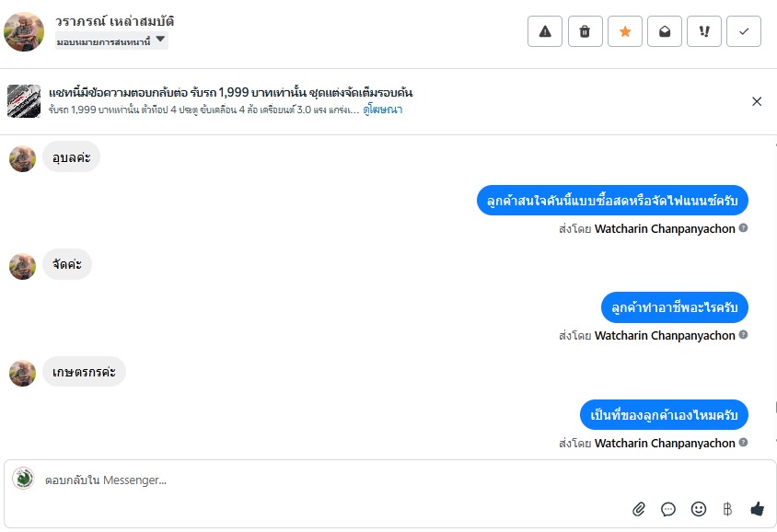Click the ad thumbnail image in banner

click(x=24, y=101)
